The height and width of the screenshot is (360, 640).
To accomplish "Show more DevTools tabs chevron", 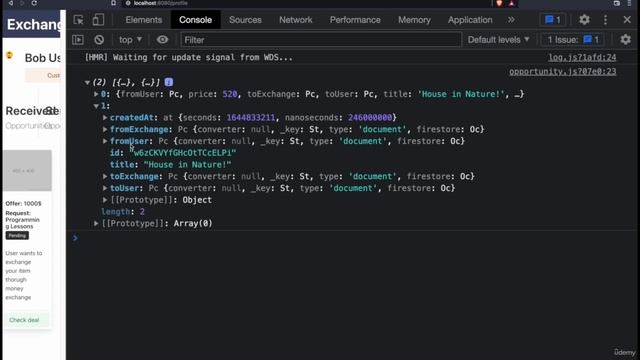I will [511, 20].
